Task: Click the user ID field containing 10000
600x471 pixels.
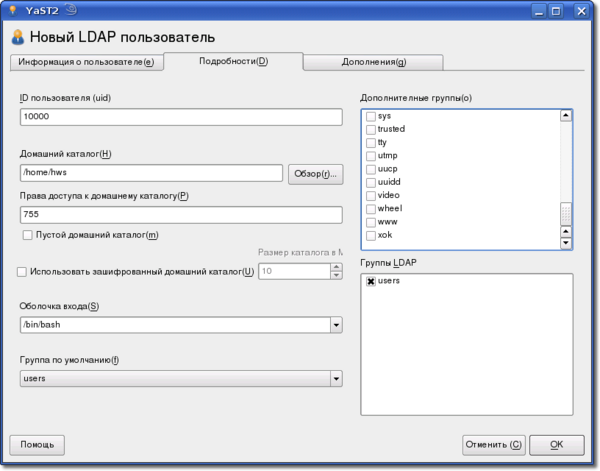Action: (x=180, y=117)
